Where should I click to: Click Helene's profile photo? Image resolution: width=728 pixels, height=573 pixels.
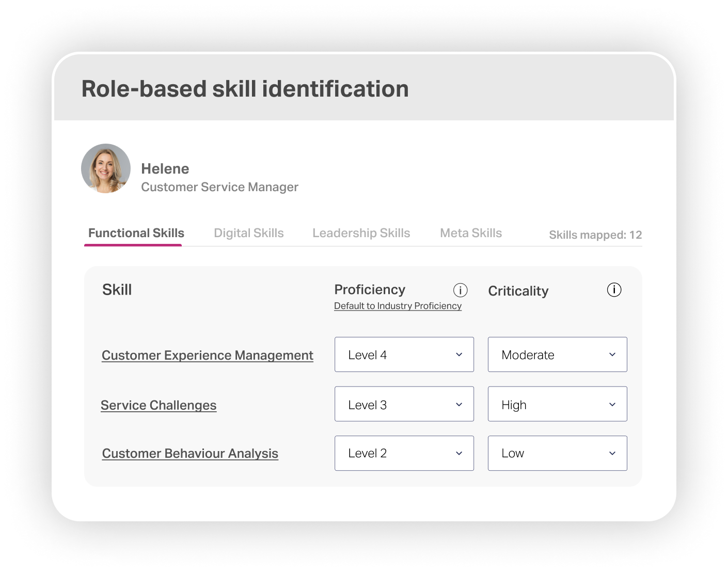click(x=105, y=169)
